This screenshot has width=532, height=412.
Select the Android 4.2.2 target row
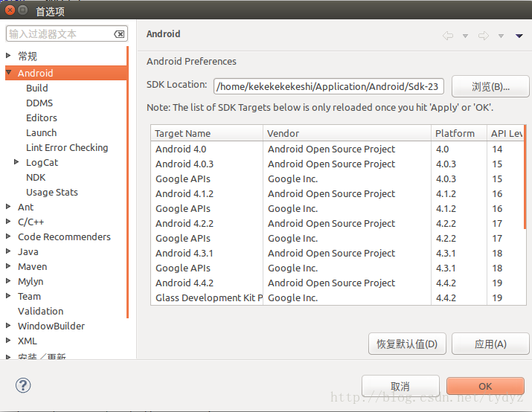click(338, 223)
